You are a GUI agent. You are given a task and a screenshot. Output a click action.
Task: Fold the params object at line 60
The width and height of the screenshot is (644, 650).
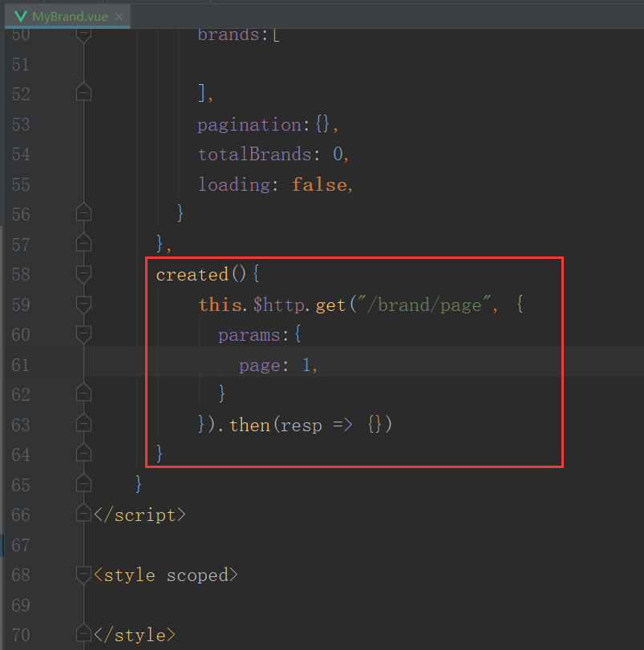click(83, 334)
